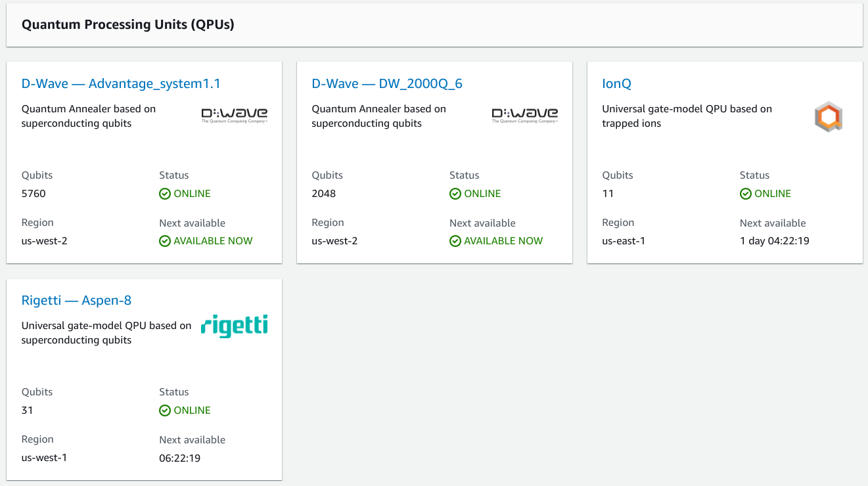Select the ONLINE status text on IonQ card
This screenshot has height=486, width=868.
(x=773, y=194)
